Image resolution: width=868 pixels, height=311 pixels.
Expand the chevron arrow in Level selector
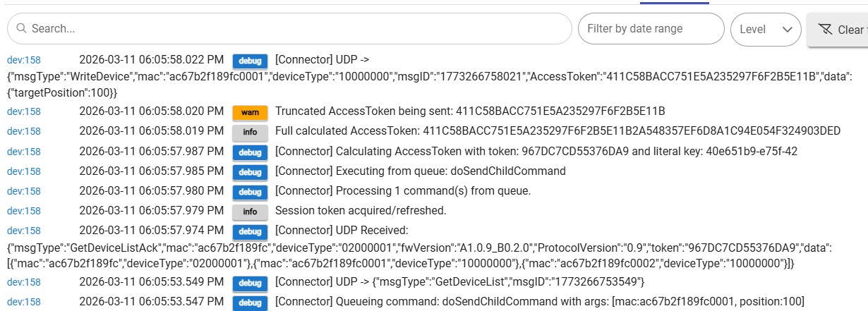(787, 30)
